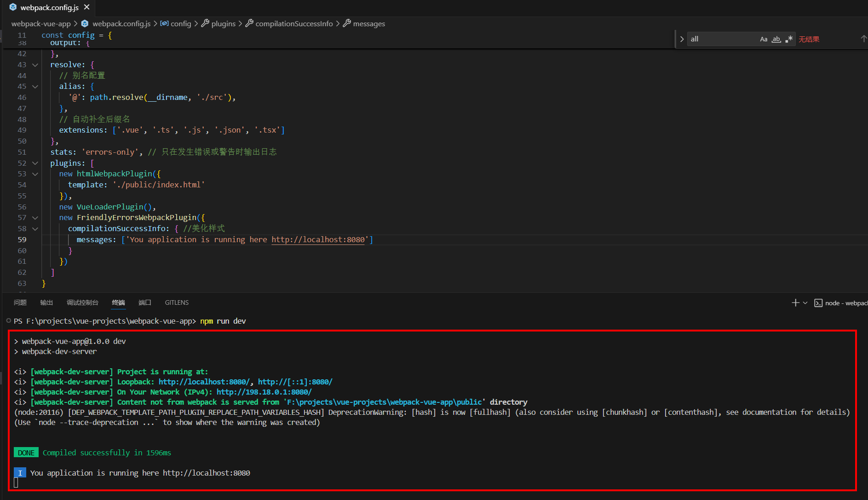
Task: Click the webpack-vue-app public directory path
Action: [x=385, y=402]
